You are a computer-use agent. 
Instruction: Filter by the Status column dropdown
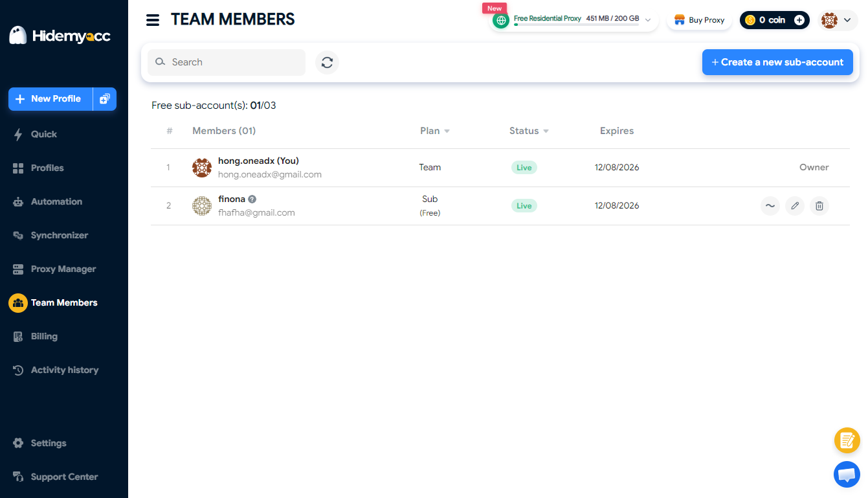click(546, 131)
